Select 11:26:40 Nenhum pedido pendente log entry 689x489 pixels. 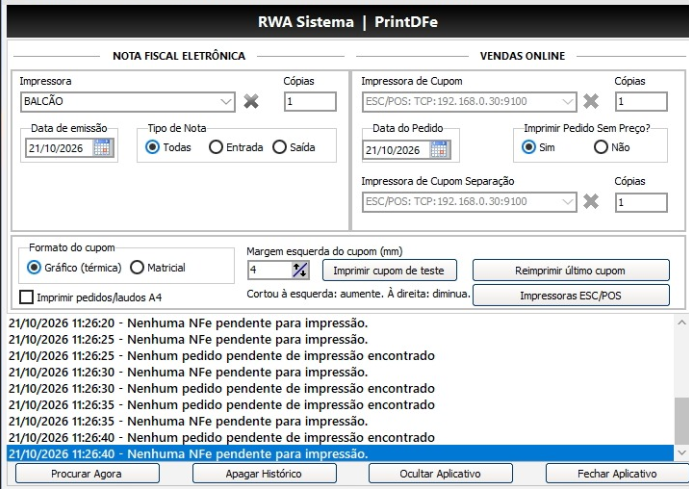pos(340,437)
